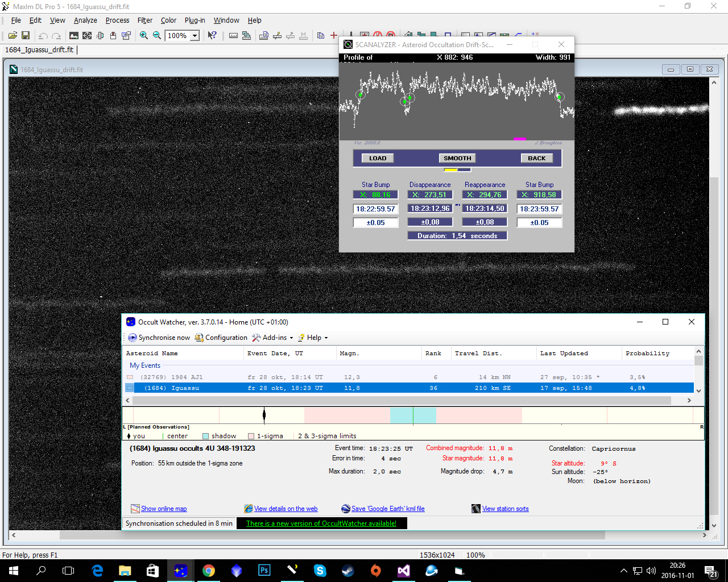Open the Information crosshair window
Screen dimensions: 728x582
[87, 35]
